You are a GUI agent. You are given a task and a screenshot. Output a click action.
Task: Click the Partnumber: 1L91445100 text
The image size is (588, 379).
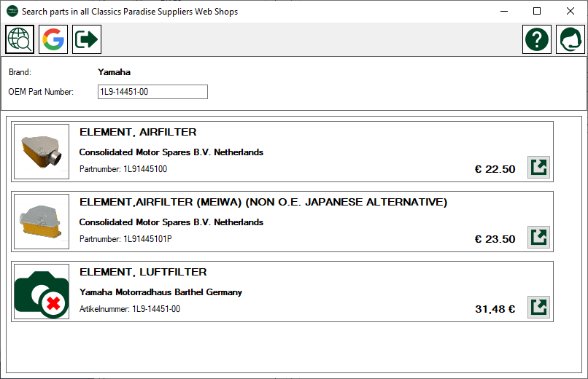point(123,169)
